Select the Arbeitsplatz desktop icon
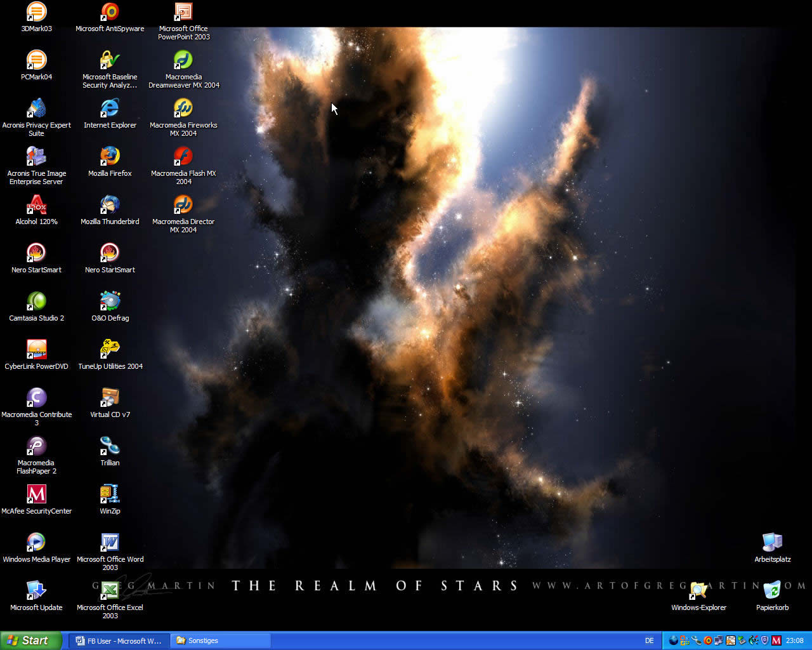The width and height of the screenshot is (812, 650). 772,548
